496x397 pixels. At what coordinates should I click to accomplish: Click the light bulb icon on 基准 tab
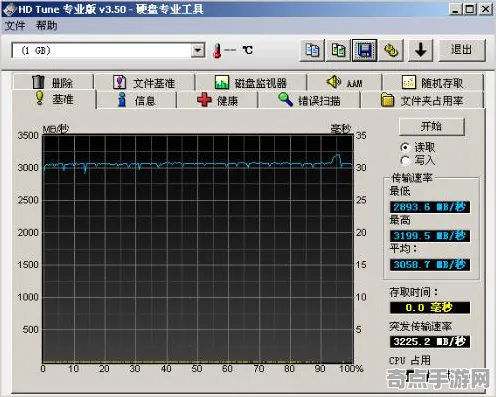pos(40,98)
